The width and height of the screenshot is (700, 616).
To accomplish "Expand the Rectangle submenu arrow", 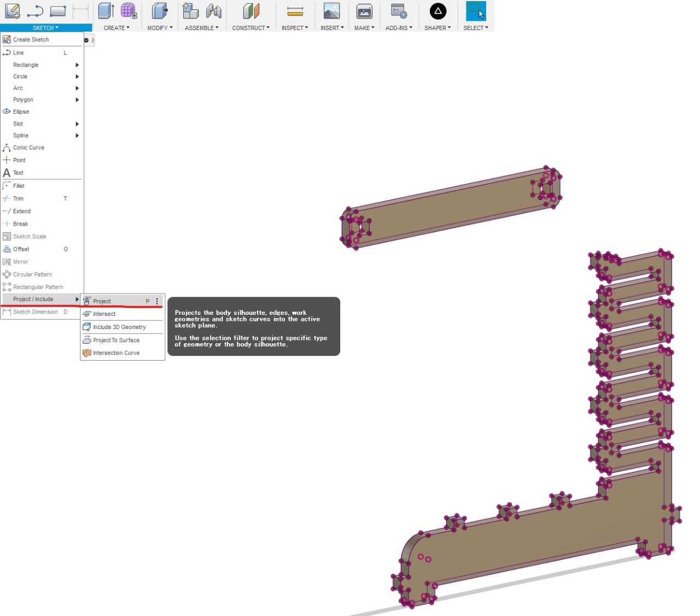I will (77, 65).
